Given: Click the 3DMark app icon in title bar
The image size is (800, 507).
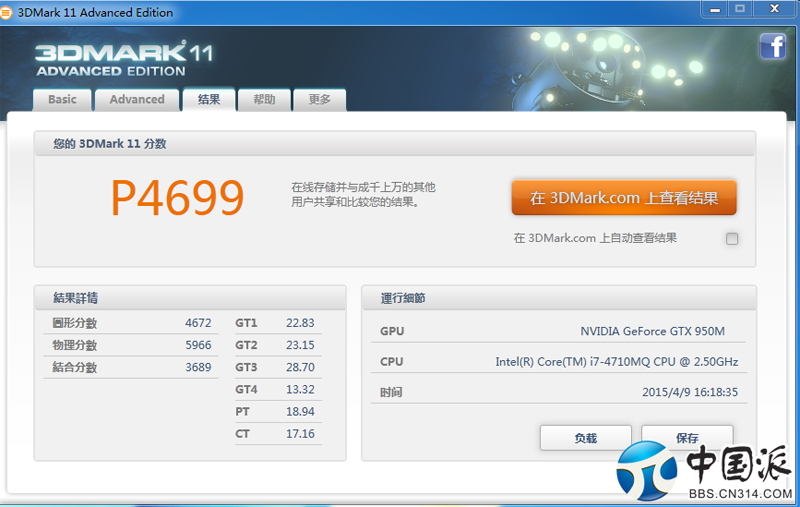Looking at the screenshot, I should 5,12.
